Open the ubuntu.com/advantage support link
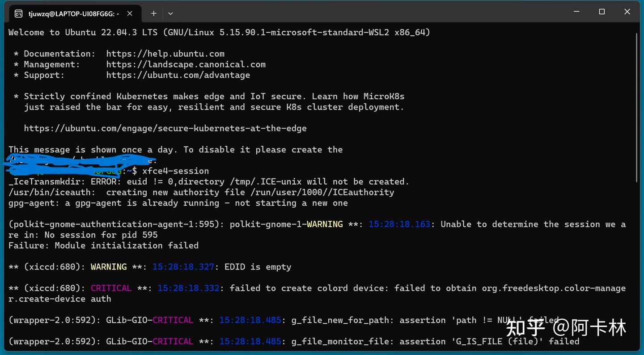 point(178,75)
